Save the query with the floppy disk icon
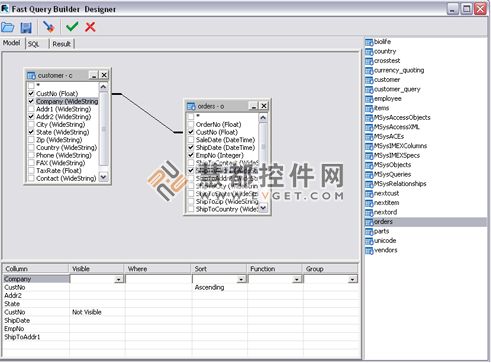The image size is (491, 363). pos(26,27)
